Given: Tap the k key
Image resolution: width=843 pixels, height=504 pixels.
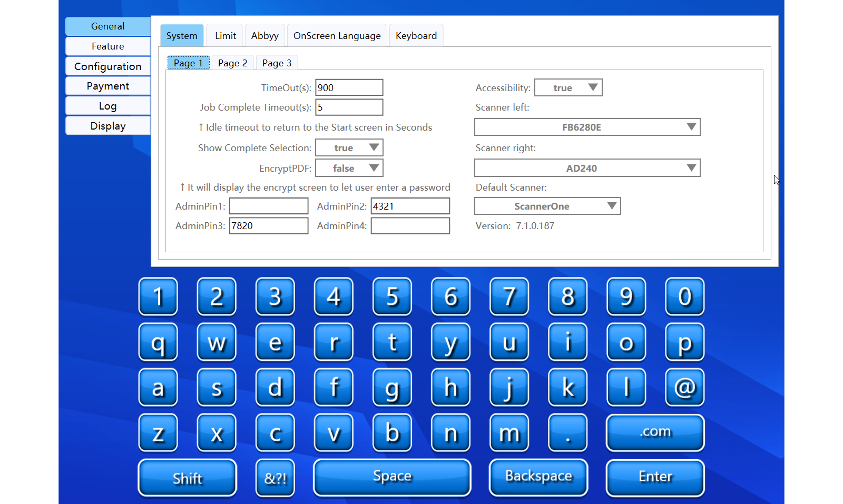Looking at the screenshot, I should click(567, 388).
